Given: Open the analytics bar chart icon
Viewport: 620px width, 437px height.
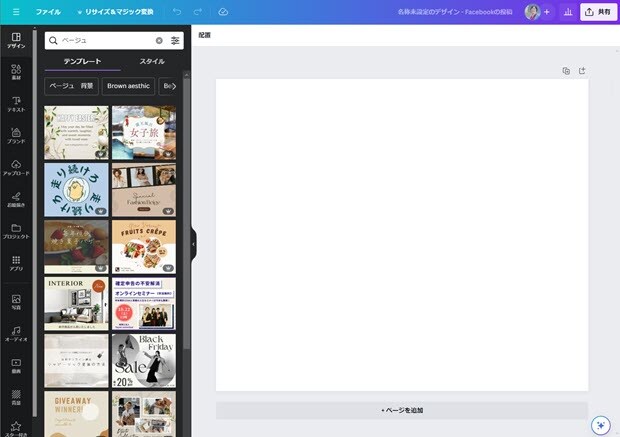Looking at the screenshot, I should tap(568, 12).
